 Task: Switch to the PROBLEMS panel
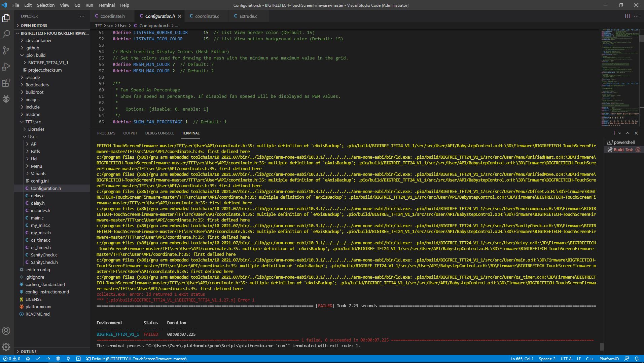point(106,133)
